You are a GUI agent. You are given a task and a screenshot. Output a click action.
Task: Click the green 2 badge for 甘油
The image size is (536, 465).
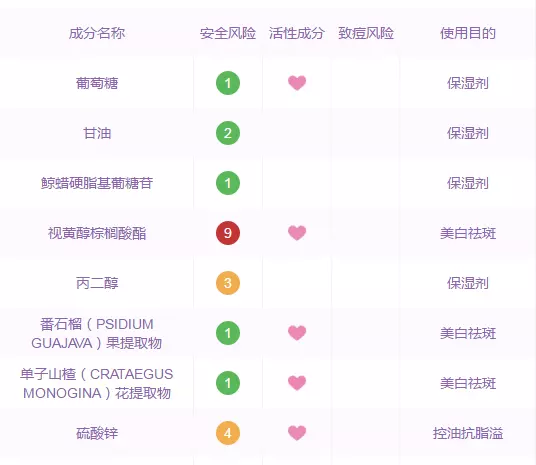pyautogui.click(x=228, y=133)
